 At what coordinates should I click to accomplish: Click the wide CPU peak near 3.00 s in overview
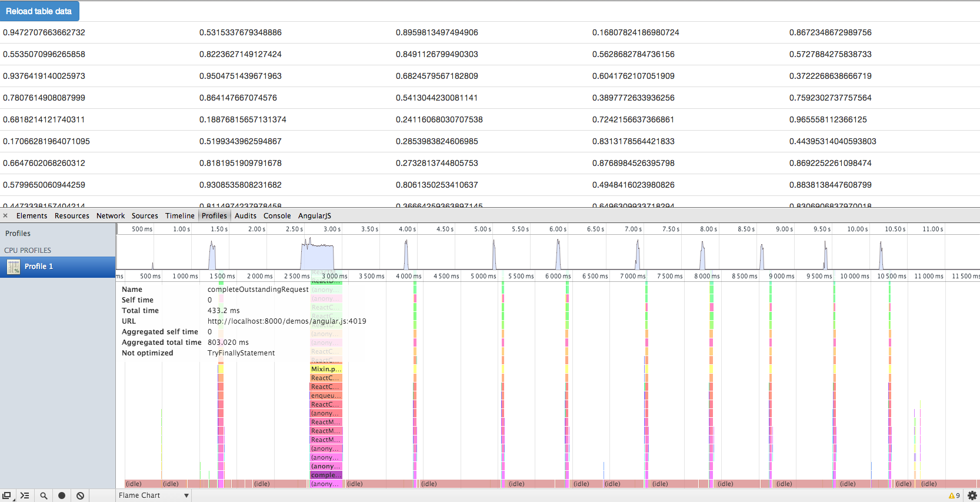[x=317, y=255]
